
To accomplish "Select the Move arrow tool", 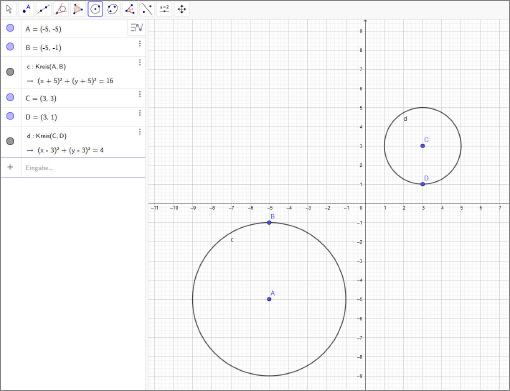I will click(9, 9).
